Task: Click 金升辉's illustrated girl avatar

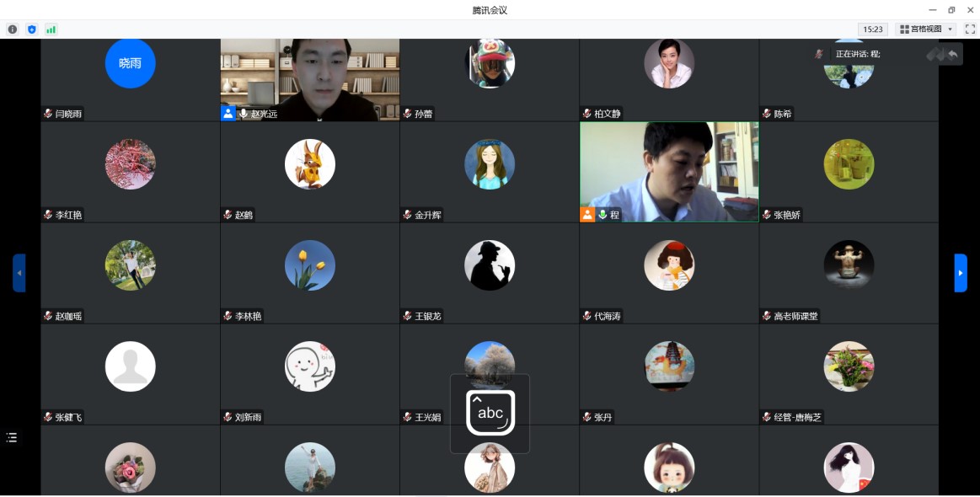Action: pos(490,164)
